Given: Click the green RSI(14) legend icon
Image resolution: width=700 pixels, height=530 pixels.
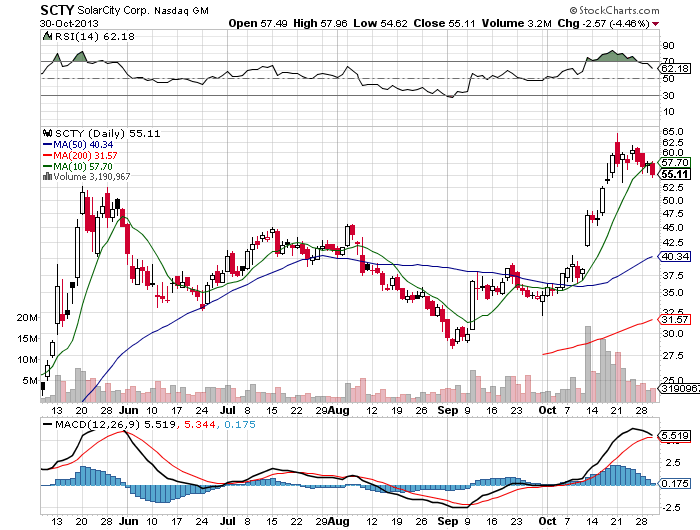Looking at the screenshot, I should click(47, 36).
